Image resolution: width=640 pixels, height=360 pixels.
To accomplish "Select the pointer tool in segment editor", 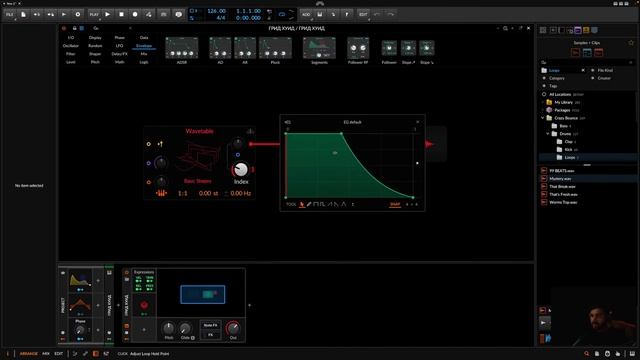I will tap(302, 204).
